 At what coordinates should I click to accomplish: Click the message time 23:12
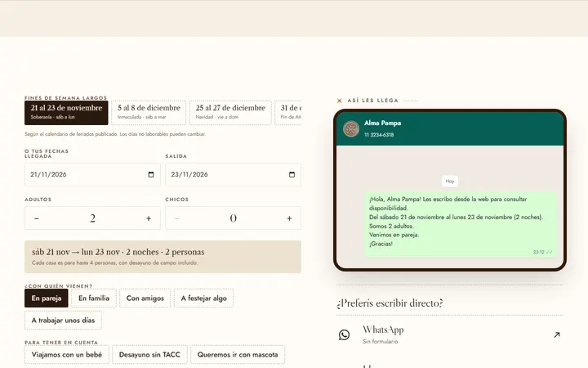pyautogui.click(x=538, y=252)
